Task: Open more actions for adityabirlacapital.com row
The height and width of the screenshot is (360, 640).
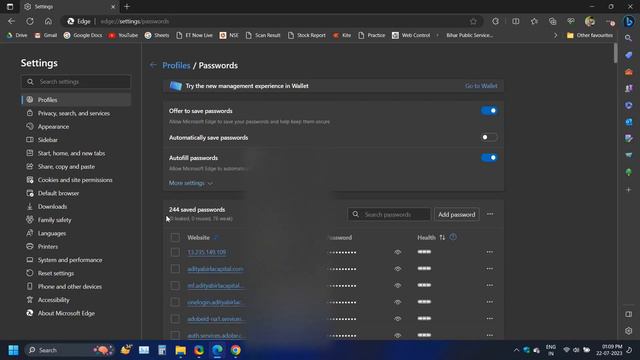Action: point(489,269)
